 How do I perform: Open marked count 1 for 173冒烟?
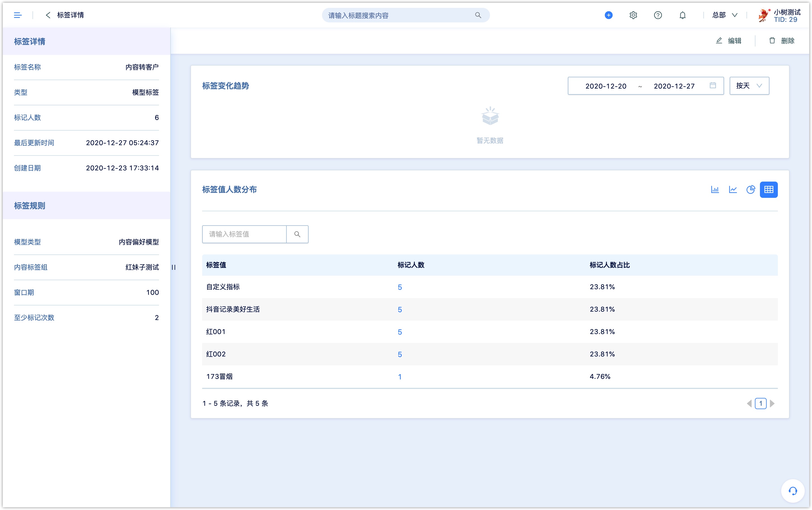400,377
